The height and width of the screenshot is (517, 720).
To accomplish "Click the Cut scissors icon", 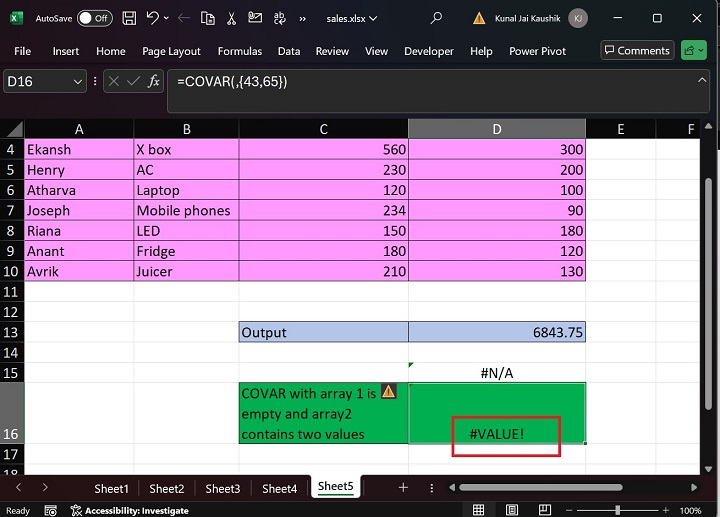I will [x=231, y=18].
